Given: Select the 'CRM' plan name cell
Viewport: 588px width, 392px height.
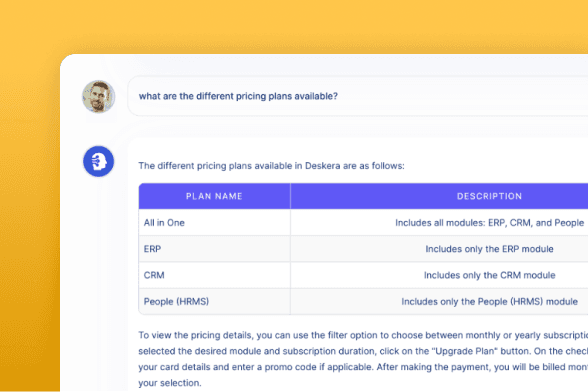Looking at the screenshot, I should click(x=214, y=275).
